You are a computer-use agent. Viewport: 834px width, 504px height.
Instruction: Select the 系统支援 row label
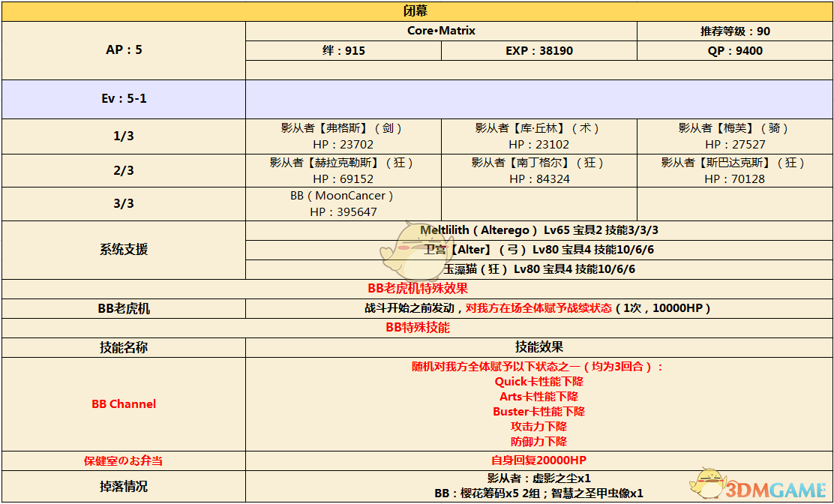(x=124, y=250)
